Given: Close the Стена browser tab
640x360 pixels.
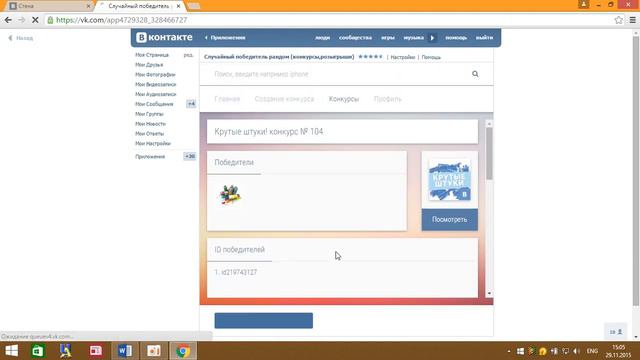Looking at the screenshot, I should coord(88,6).
